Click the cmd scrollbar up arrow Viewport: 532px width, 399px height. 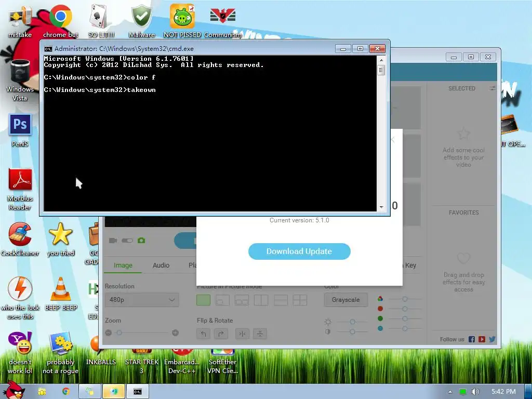381,60
